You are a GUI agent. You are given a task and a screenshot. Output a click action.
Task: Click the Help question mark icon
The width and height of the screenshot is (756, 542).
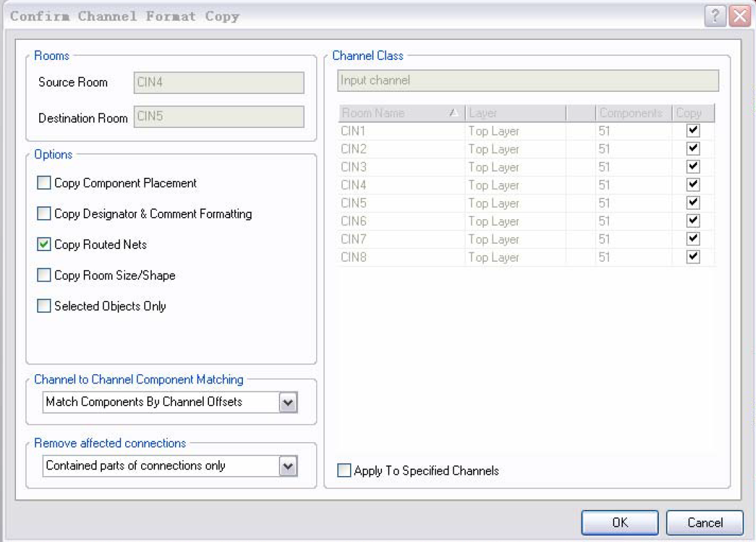point(716,16)
